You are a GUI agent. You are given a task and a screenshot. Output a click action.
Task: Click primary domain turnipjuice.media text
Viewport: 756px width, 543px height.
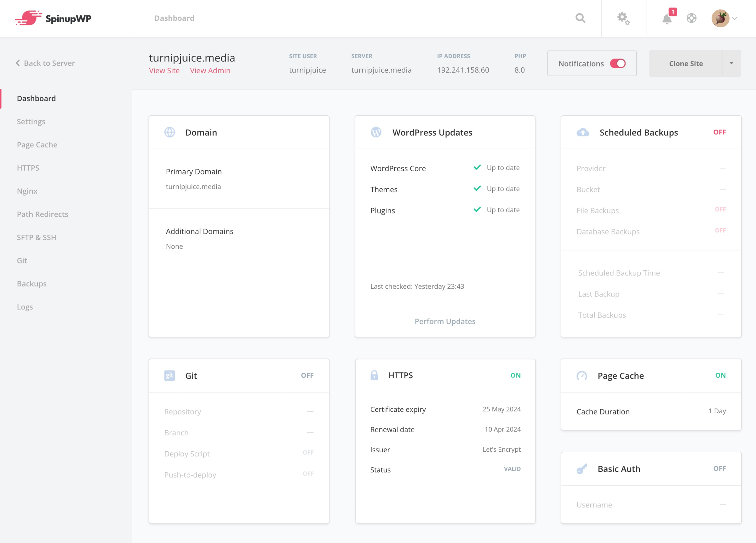tap(193, 187)
